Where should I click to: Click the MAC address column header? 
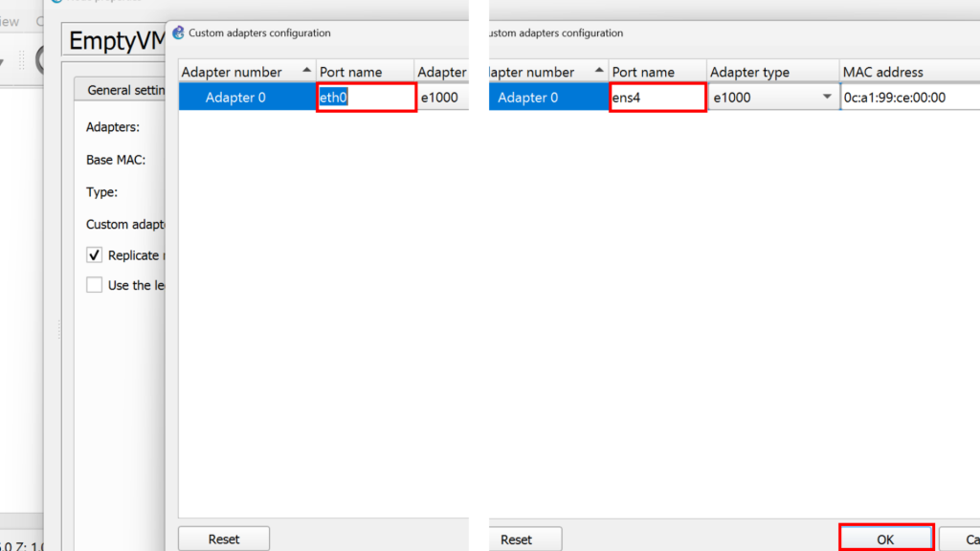click(882, 72)
